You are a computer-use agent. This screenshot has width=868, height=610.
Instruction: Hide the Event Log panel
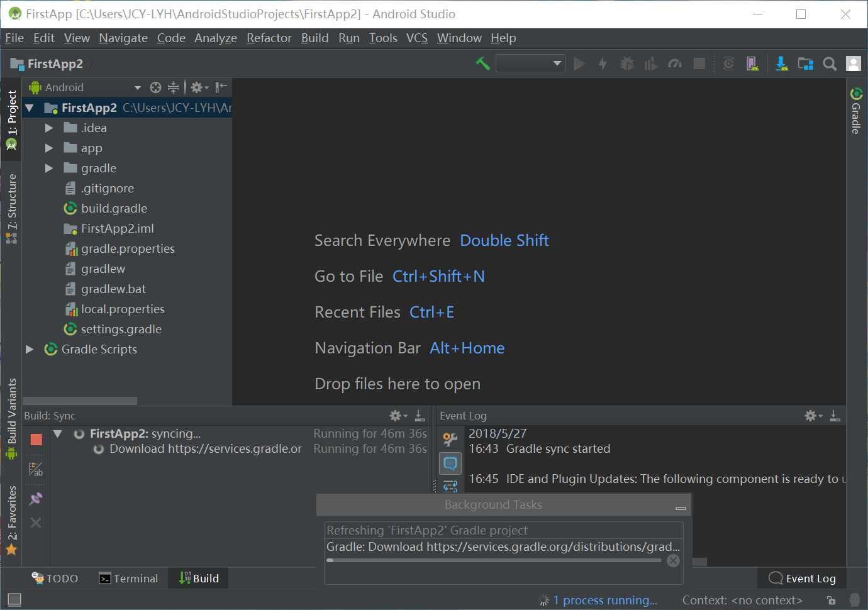(835, 416)
